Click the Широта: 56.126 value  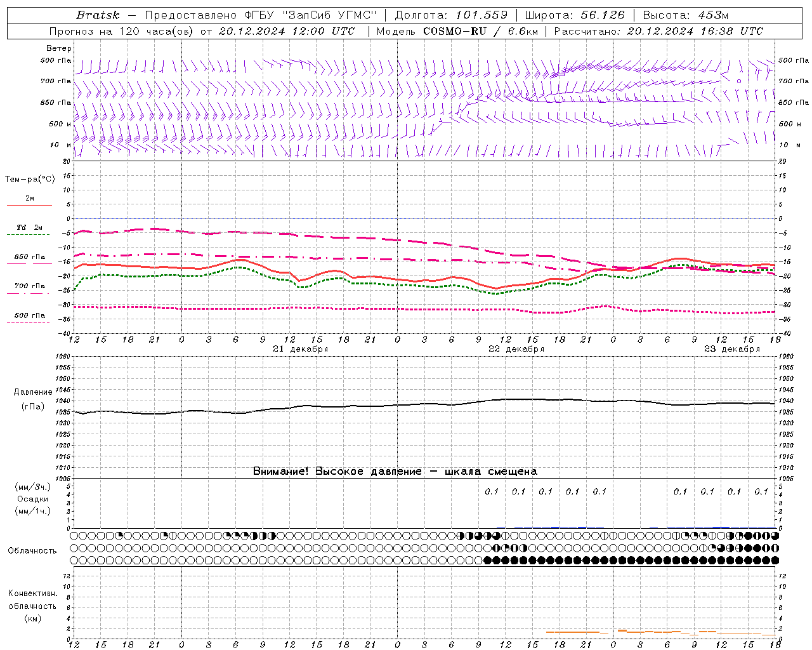575,15
